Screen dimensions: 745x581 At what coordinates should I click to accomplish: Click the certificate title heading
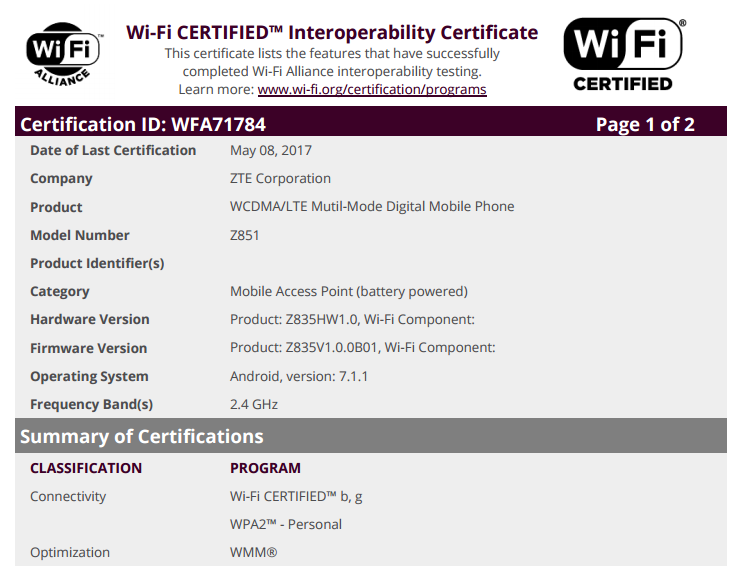(332, 33)
